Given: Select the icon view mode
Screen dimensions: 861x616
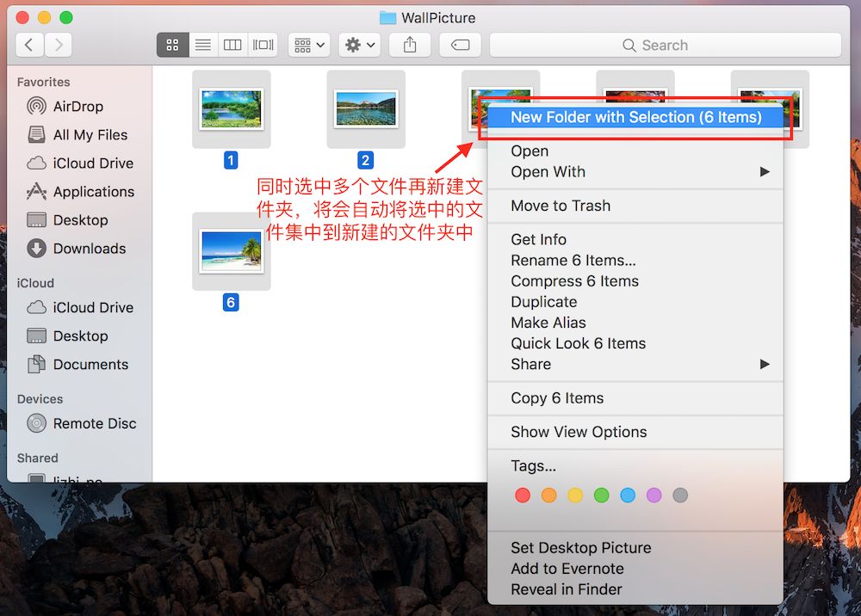Looking at the screenshot, I should click(172, 44).
